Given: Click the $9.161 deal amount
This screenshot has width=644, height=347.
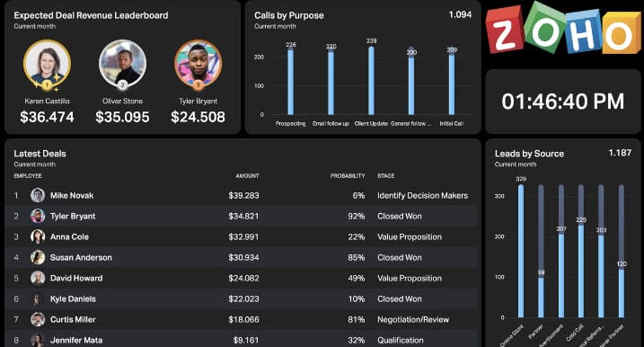Looking at the screenshot, I should tap(246, 340).
